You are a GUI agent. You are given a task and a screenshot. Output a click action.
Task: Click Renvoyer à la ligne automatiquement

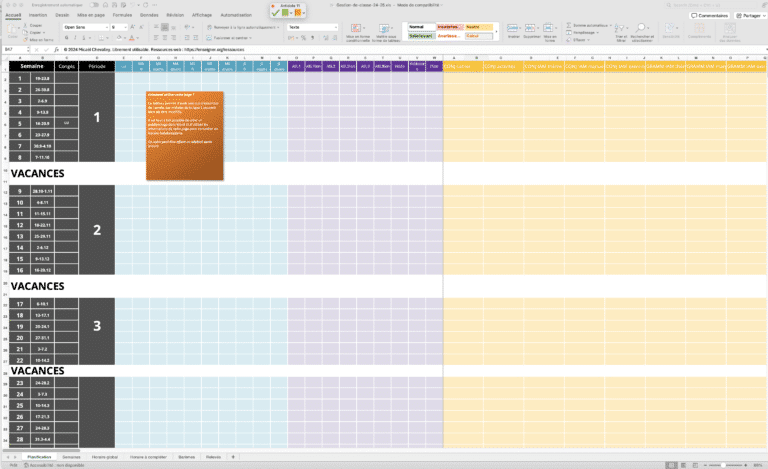coord(243,27)
